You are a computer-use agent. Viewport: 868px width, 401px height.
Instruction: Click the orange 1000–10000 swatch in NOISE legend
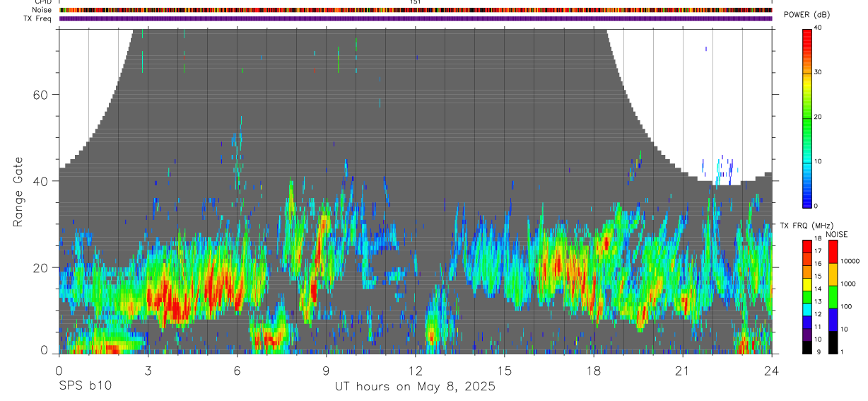833,274
